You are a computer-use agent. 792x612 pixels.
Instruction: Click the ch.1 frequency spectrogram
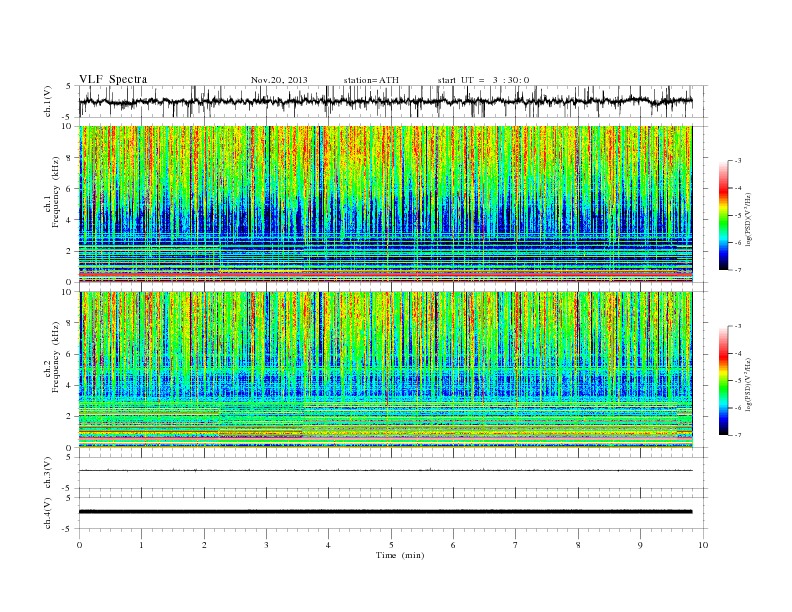click(385, 204)
